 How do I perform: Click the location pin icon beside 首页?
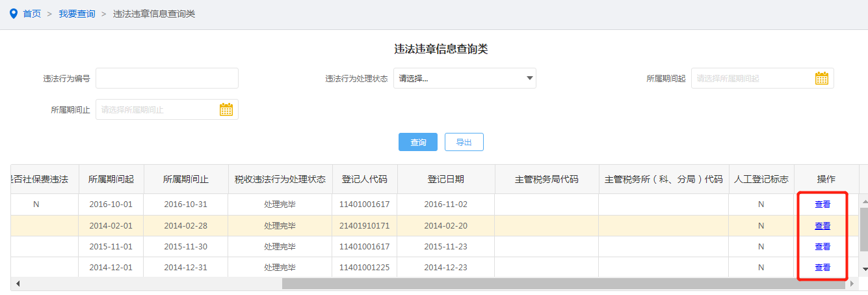[14, 14]
